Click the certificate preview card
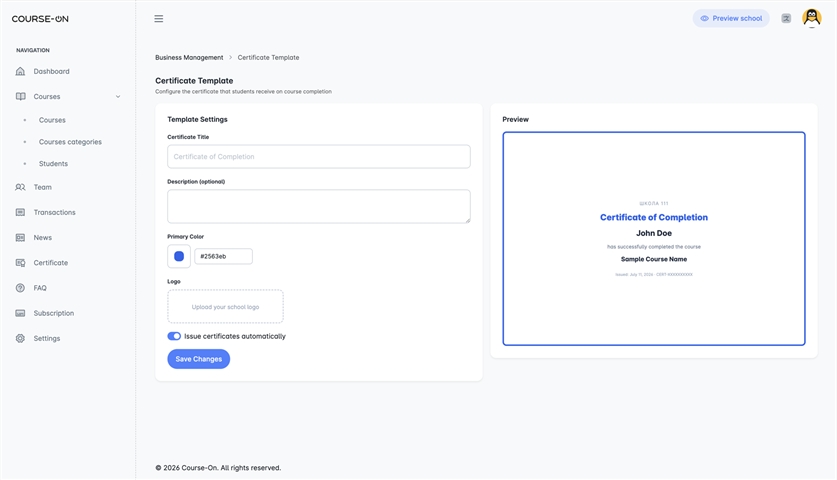The image size is (837, 480). click(x=653, y=239)
